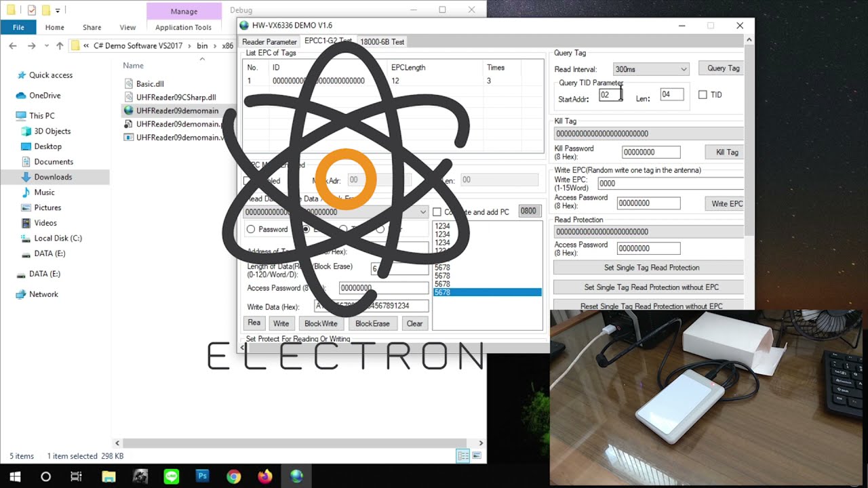Switch to the globe demo app on taskbar
Viewport: 868px width, 488px height.
296,476
